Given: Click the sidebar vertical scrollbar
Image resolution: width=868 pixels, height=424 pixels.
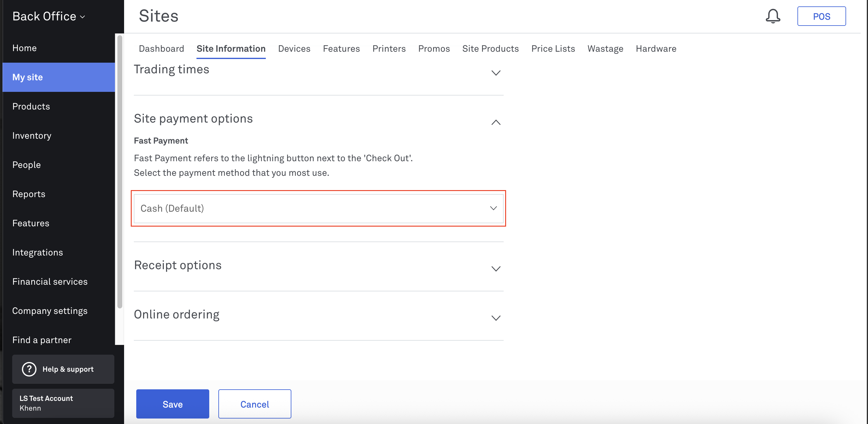Looking at the screenshot, I should [120, 172].
